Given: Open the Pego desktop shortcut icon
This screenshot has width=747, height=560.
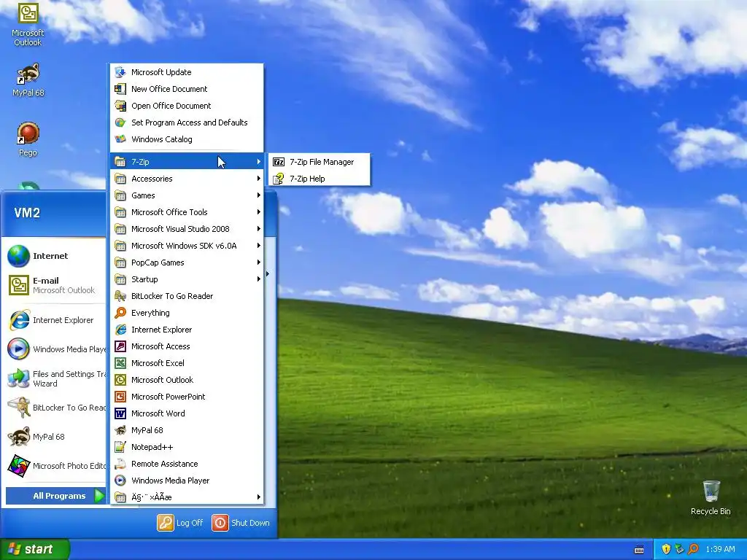Looking at the screenshot, I should (x=28, y=133).
